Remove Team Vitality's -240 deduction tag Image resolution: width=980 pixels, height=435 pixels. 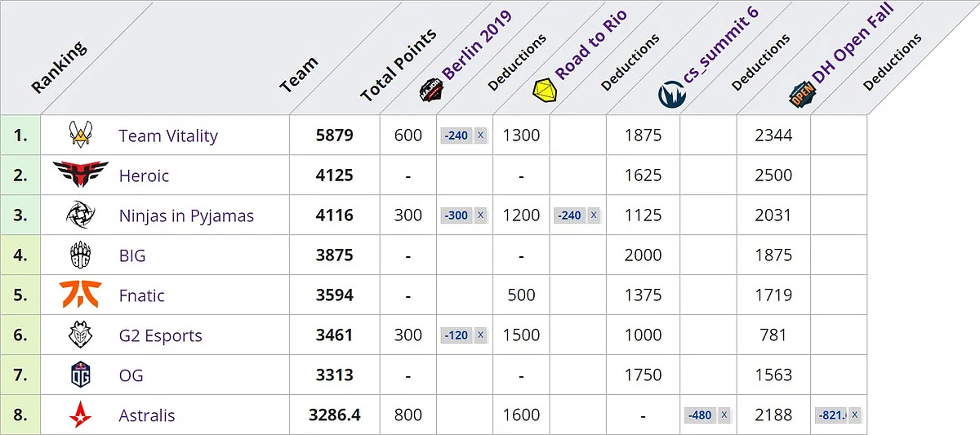[x=480, y=135]
